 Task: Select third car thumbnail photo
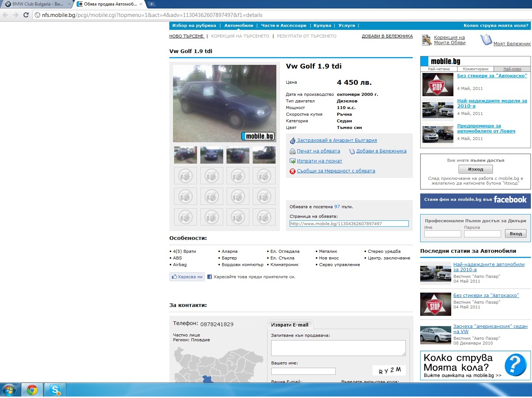[238, 155]
